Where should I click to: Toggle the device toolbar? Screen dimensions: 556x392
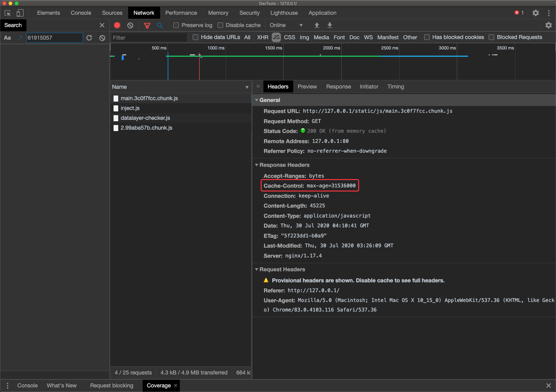point(20,13)
